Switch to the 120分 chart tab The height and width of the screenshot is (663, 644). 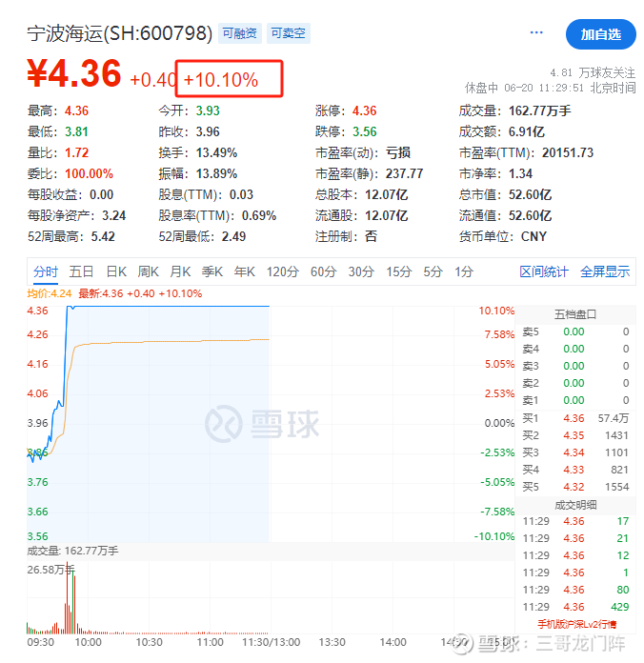282,271
